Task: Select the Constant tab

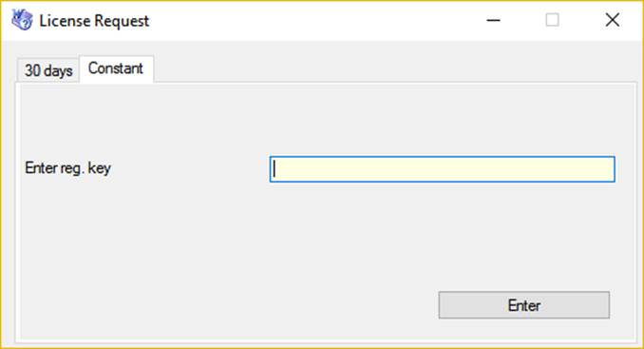Action: click(116, 68)
